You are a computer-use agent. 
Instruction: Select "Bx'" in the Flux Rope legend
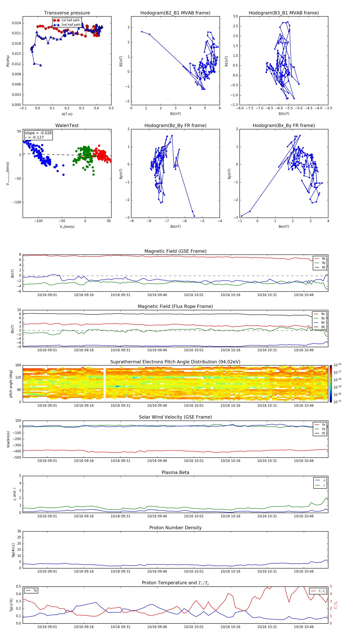(x=320, y=314)
